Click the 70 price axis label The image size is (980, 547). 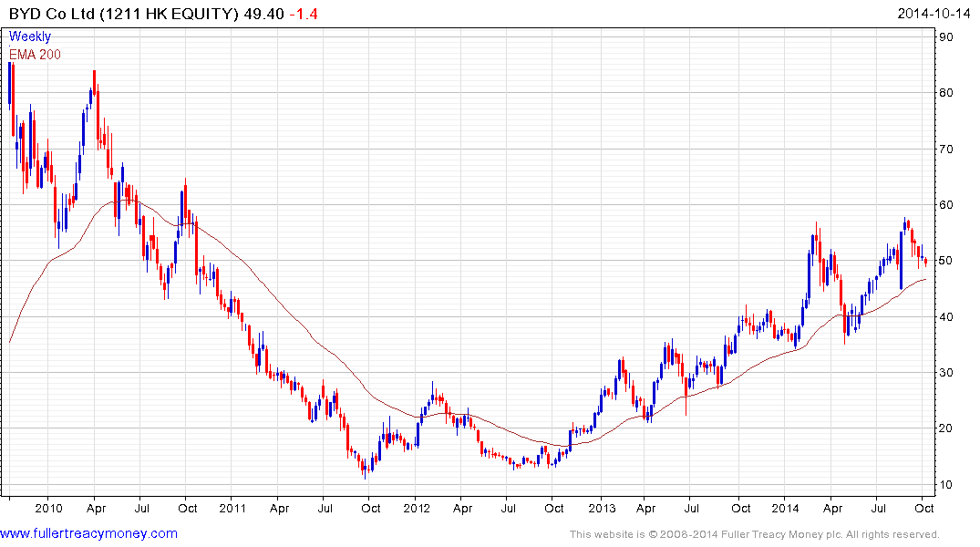coord(946,149)
